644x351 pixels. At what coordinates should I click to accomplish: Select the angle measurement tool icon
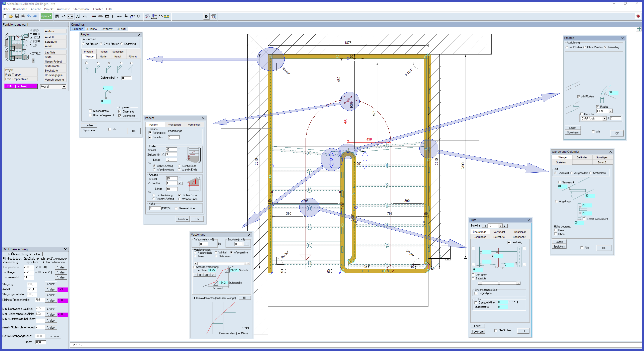pyautogui.click(x=64, y=16)
